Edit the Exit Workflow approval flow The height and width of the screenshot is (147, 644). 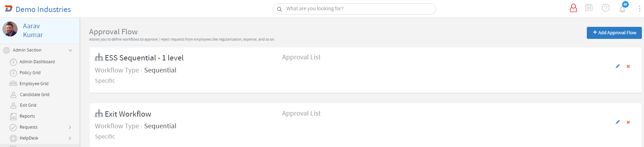[x=618, y=122]
